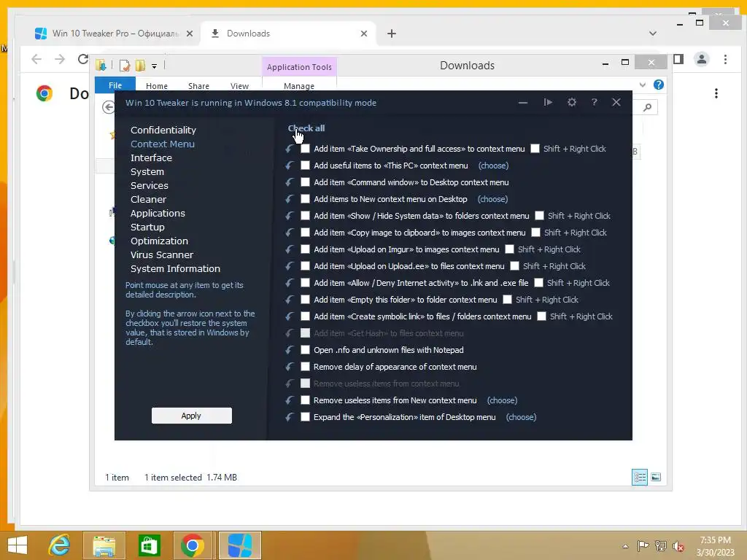The image size is (747, 560).
Task: Show hidden tray icons arrow
Action: click(x=625, y=546)
